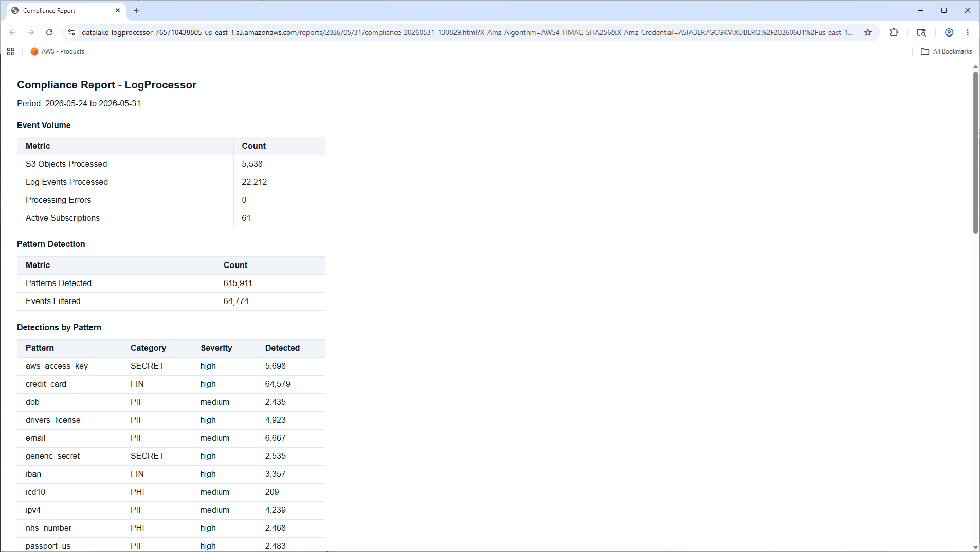Close the Compliance Report tab

pos(118,10)
